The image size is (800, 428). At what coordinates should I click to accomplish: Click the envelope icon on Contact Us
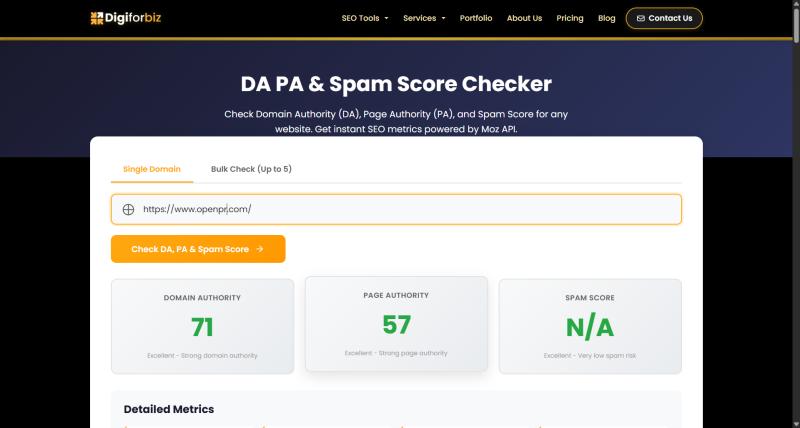pos(640,18)
